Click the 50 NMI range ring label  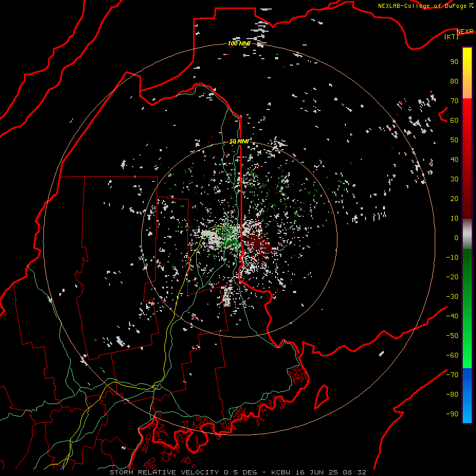[239, 141]
